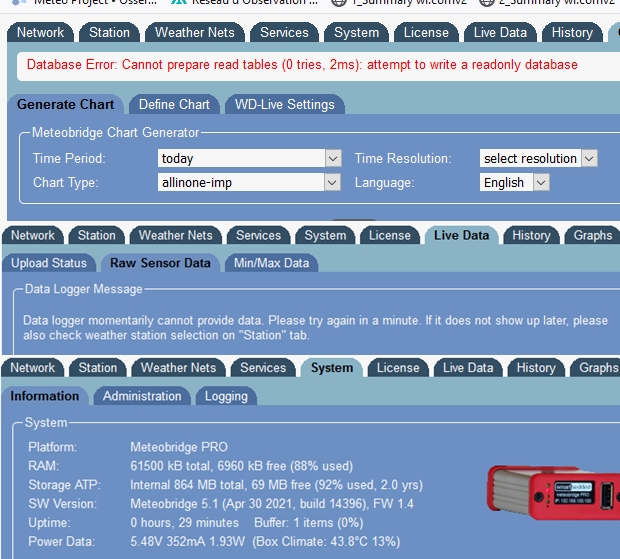Open Station tab in Data Logger Message panel
The image size is (620, 559).
tap(96, 235)
